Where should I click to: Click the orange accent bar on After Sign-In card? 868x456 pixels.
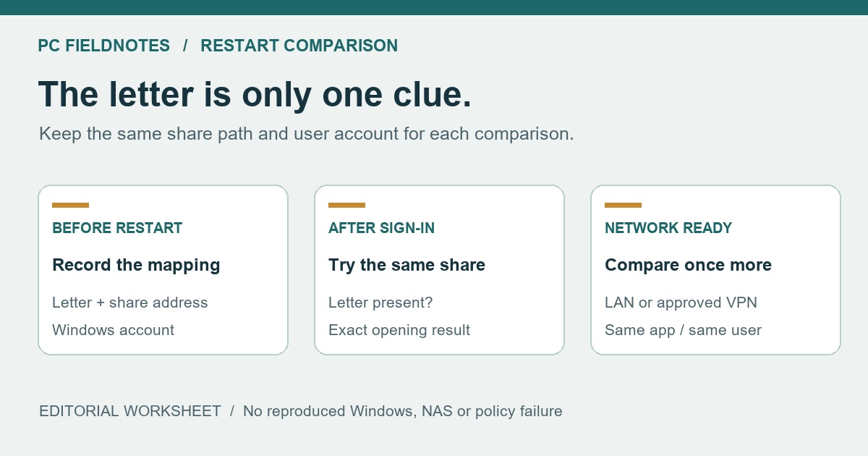click(346, 205)
